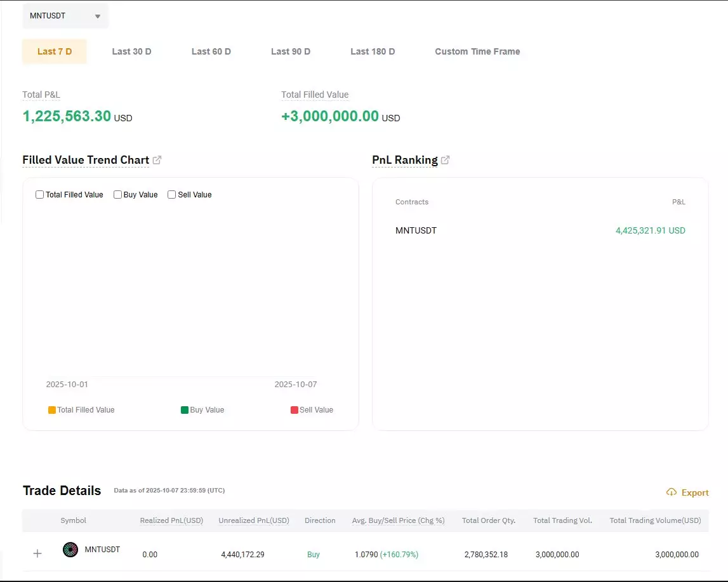Screen dimensions: 728x582
Task: Open external link icon beside Filled Value Trend Chart
Action: 157,160
